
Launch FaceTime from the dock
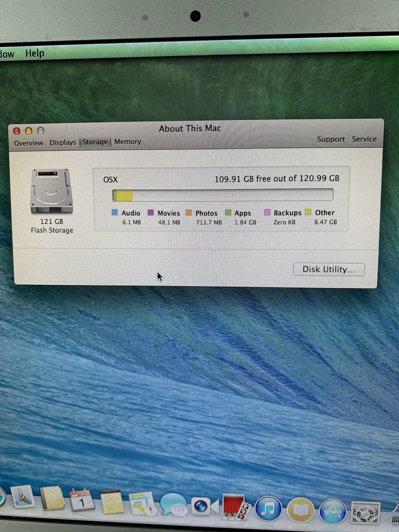click(205, 506)
